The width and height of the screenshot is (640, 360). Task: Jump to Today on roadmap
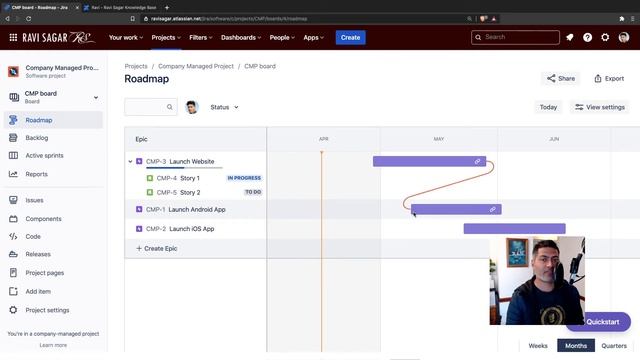548,107
